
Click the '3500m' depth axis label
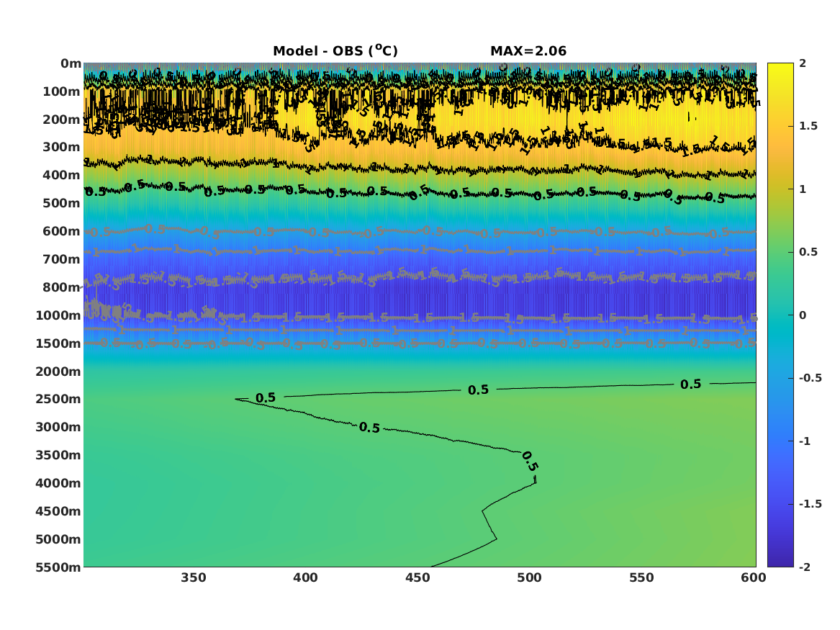(58, 455)
